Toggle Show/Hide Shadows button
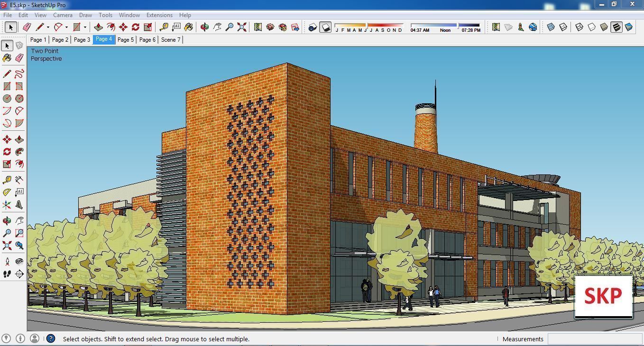This screenshot has height=346, width=644. coord(325,27)
